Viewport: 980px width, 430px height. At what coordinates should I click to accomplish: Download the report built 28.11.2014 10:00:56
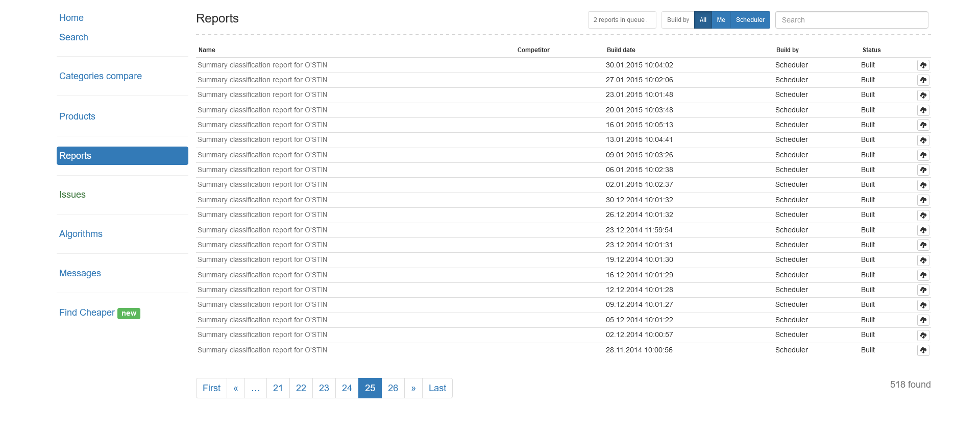tap(923, 350)
